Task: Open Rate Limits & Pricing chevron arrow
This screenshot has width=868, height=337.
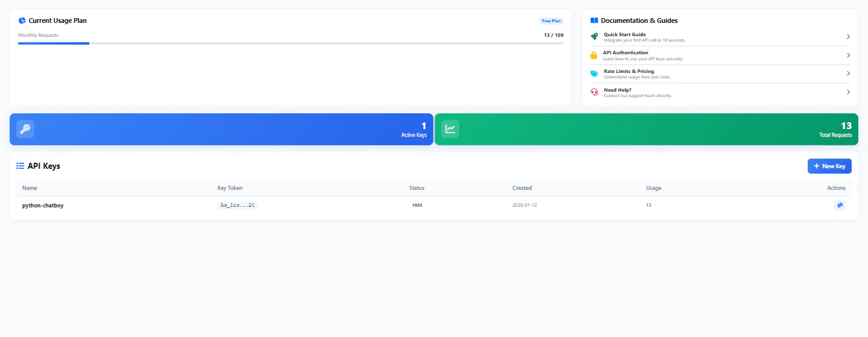Action: click(x=848, y=74)
